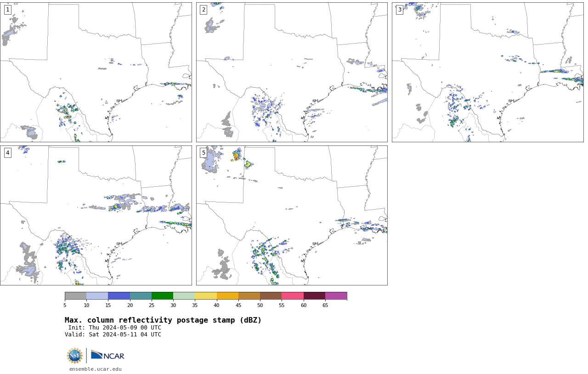This screenshot has width=588, height=374.
Task: Select the light blue 10-15 dBZ swatch
Action: click(x=97, y=296)
